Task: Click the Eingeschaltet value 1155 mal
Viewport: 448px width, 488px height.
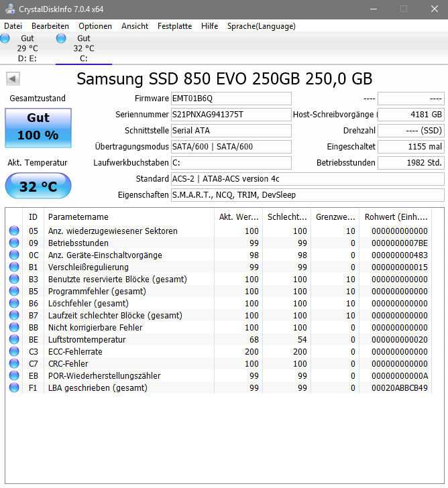Action: pos(411,147)
